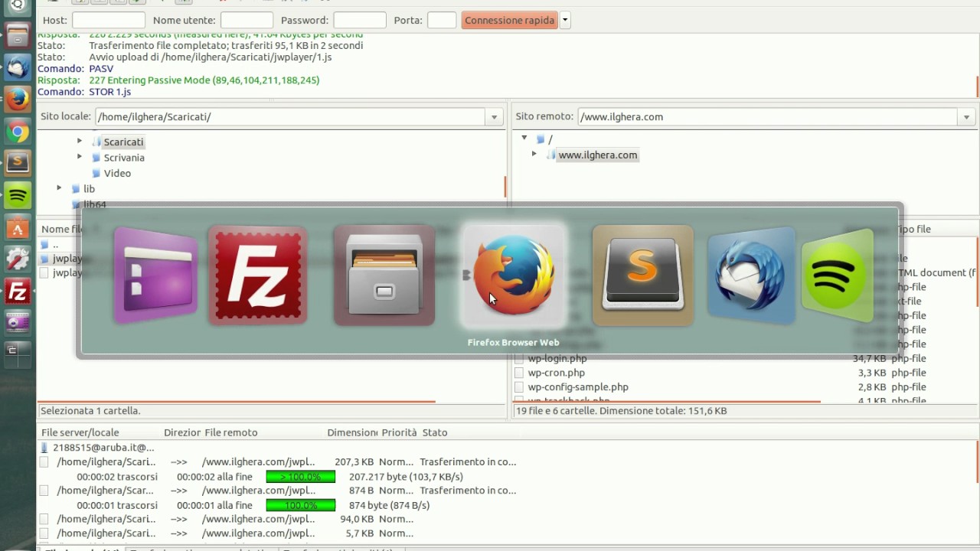Switch to FileZilla in the app switcher
Image resolution: width=980 pixels, height=551 pixels.
(258, 275)
